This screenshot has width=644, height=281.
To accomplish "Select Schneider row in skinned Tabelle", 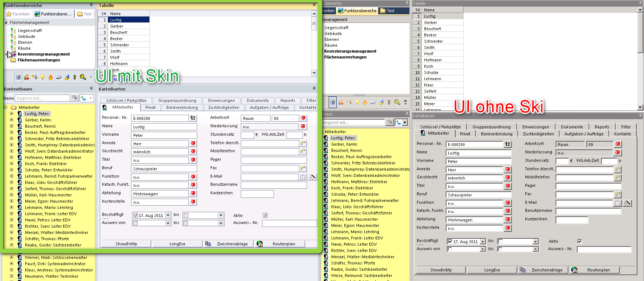I will [x=124, y=45].
